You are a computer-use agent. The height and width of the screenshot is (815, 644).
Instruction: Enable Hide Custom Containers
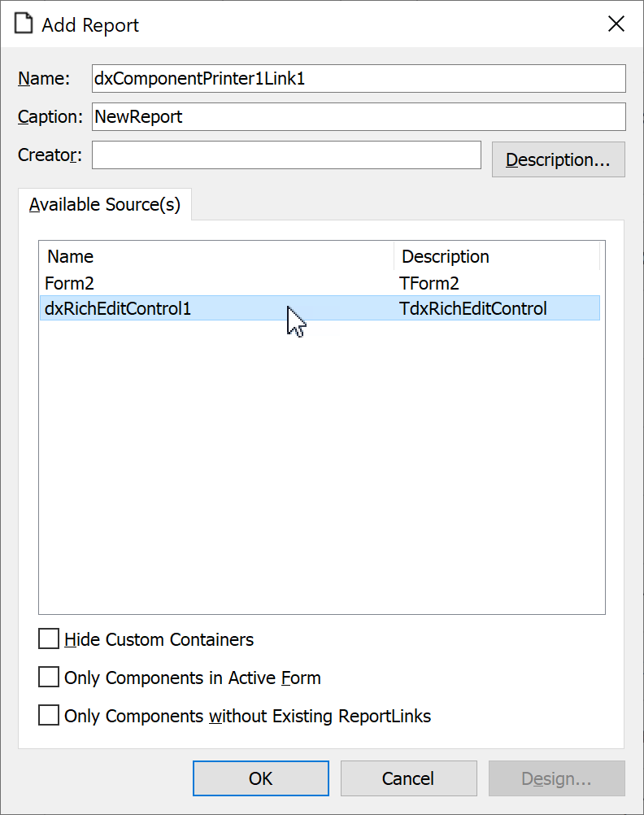click(49, 638)
